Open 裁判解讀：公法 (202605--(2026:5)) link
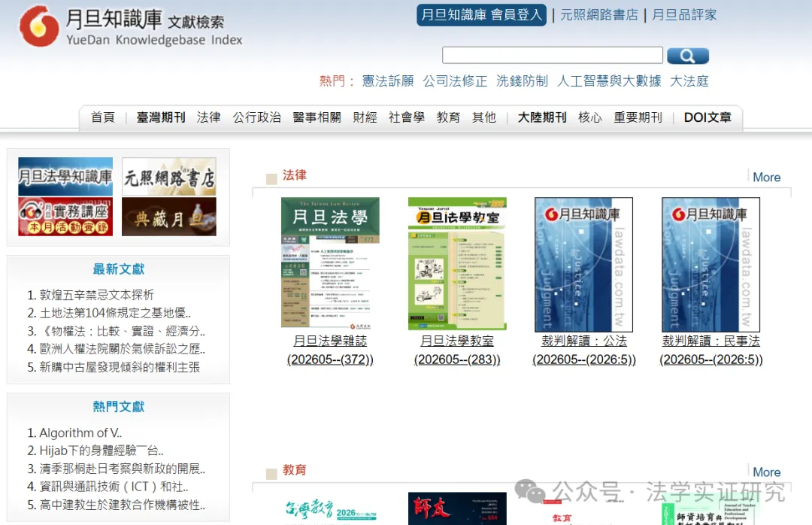The width and height of the screenshot is (812, 525). point(584,350)
